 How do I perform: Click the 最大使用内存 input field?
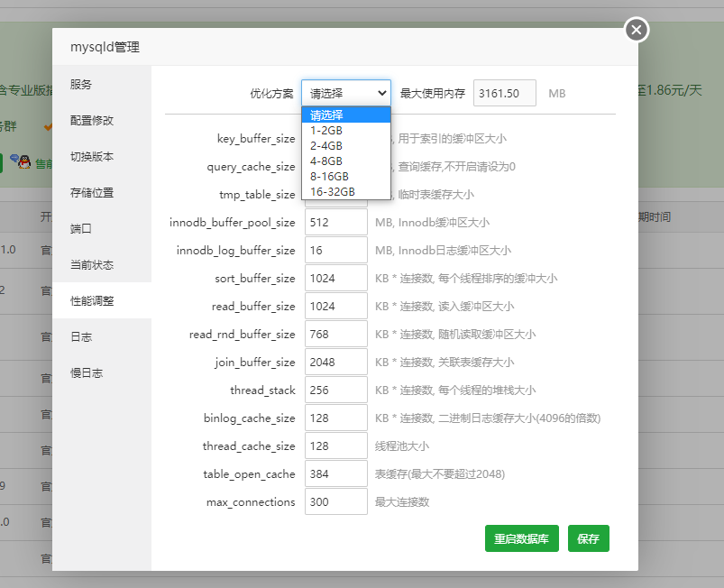tap(504, 93)
